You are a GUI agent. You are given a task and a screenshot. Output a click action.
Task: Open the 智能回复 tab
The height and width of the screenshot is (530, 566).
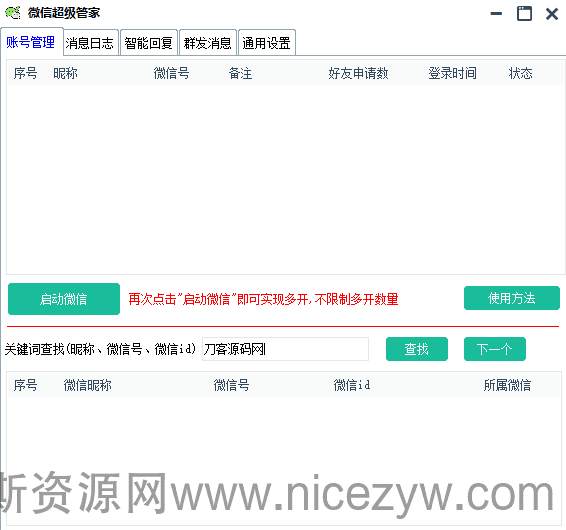pyautogui.click(x=149, y=43)
